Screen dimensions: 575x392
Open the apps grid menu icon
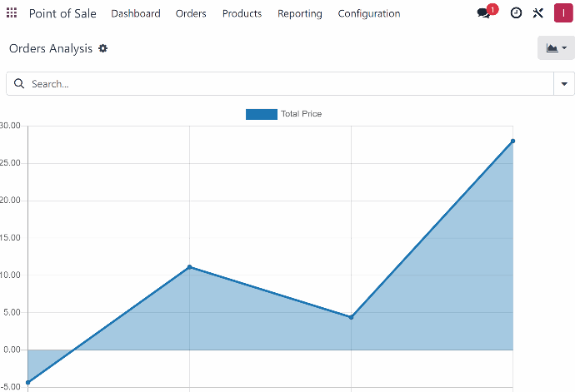[x=12, y=12]
